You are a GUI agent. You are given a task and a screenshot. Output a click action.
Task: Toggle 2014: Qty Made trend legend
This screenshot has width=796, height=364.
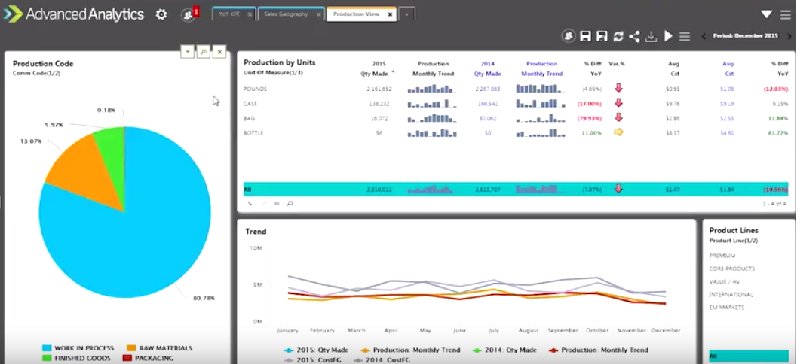pyautogui.click(x=504, y=350)
